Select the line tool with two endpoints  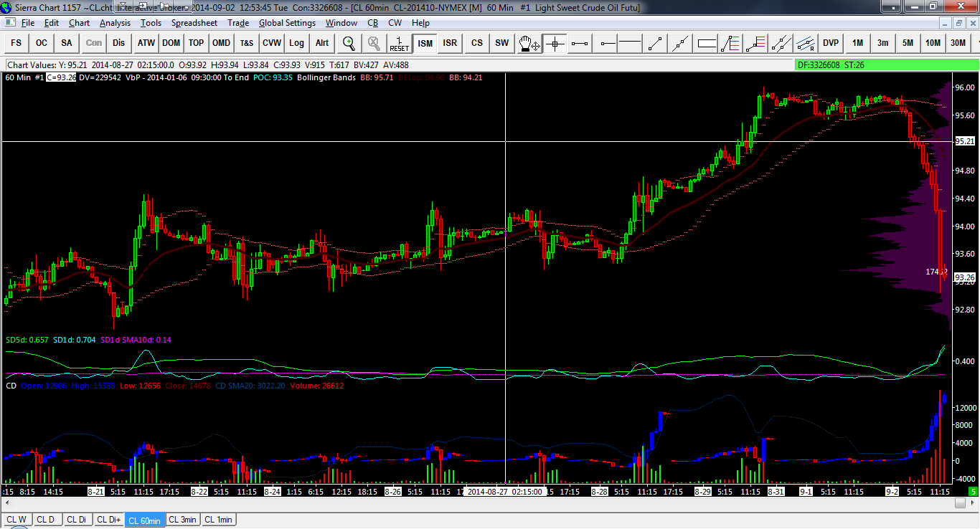580,43
